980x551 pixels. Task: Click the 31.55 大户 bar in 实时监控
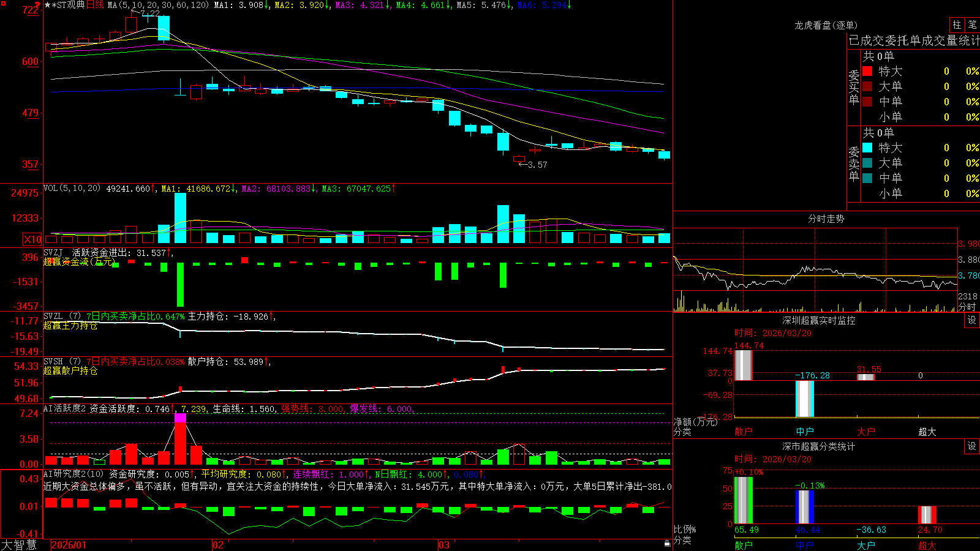tap(865, 377)
